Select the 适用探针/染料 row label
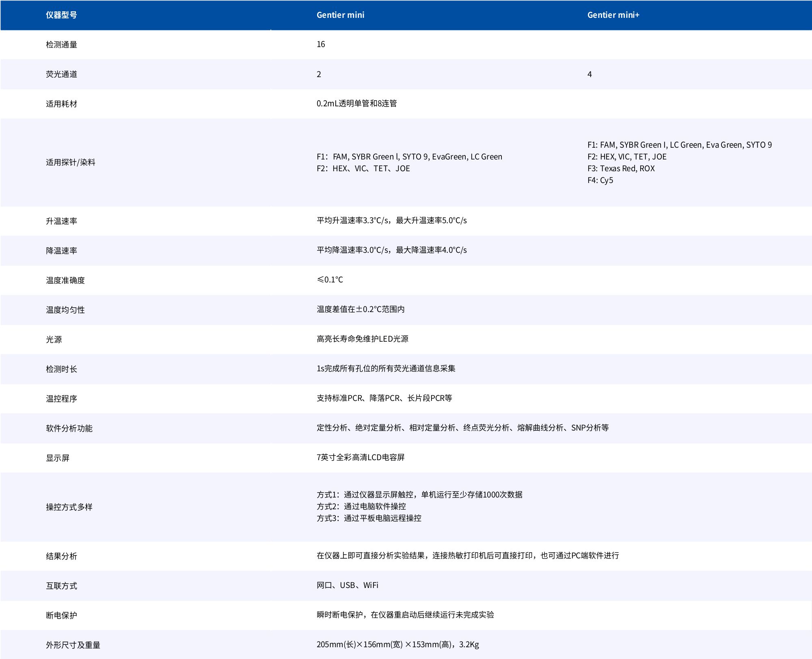This screenshot has width=812, height=659. [x=70, y=162]
